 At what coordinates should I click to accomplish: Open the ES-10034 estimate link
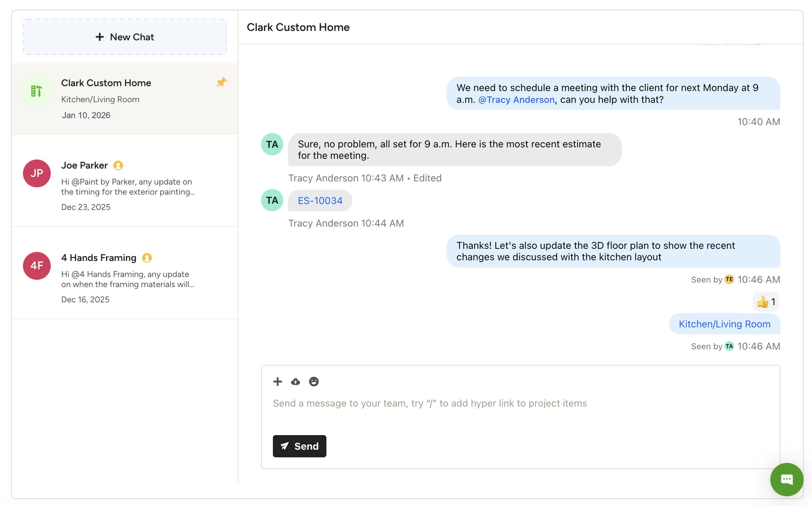(x=320, y=201)
